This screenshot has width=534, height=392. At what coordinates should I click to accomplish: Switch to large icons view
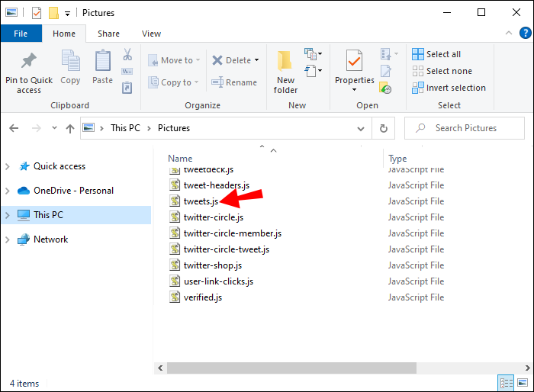point(523,383)
